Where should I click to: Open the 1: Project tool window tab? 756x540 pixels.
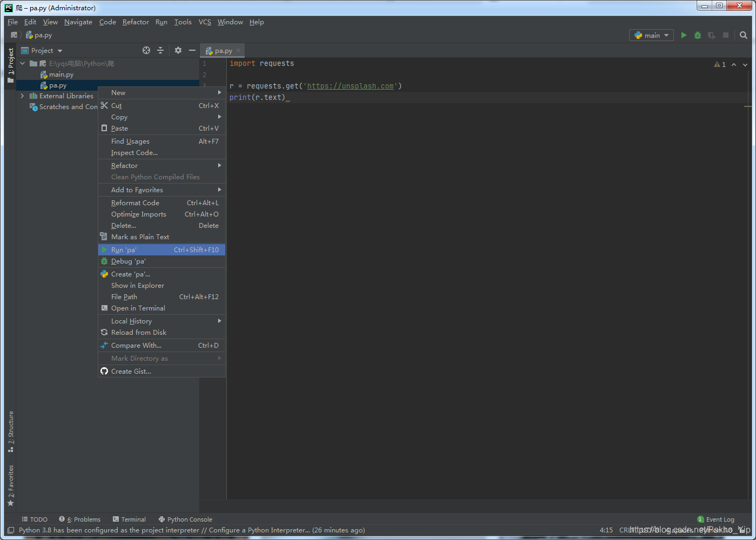[x=10, y=65]
